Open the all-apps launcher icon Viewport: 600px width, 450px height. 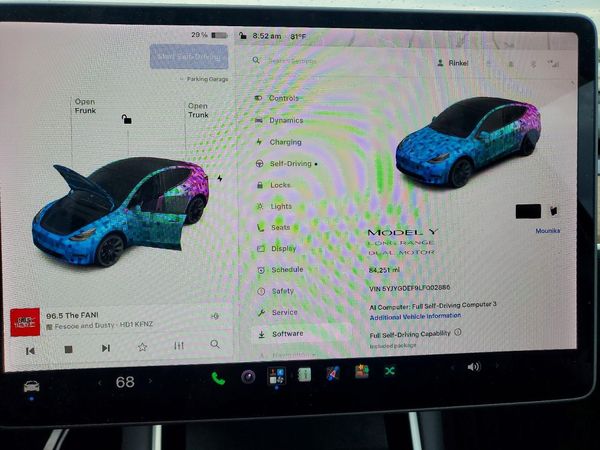tap(276, 375)
